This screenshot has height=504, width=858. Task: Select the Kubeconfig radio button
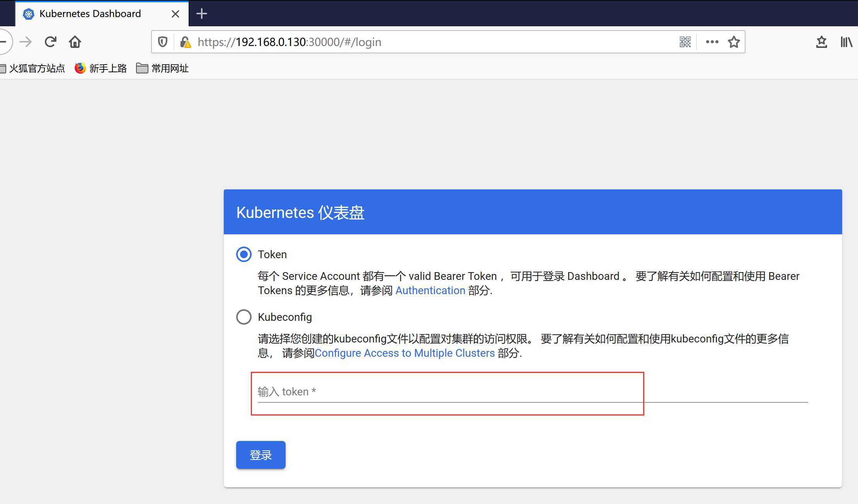244,317
